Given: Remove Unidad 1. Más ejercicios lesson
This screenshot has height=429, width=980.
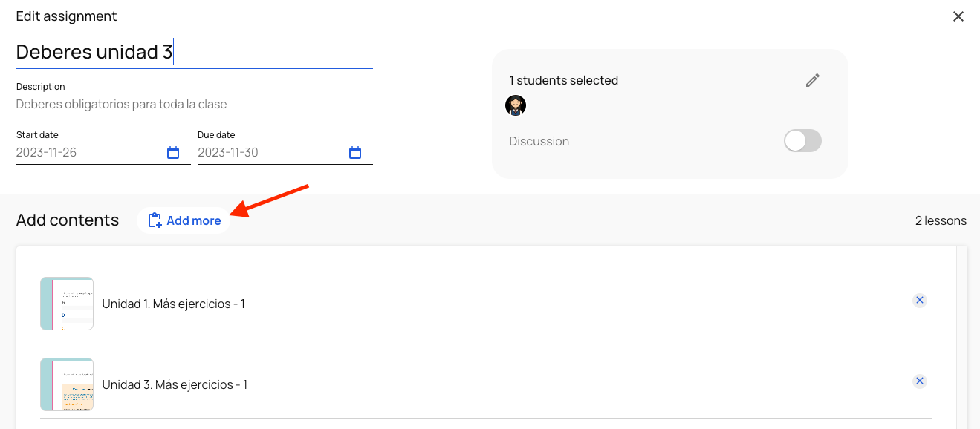Looking at the screenshot, I should [x=919, y=301].
